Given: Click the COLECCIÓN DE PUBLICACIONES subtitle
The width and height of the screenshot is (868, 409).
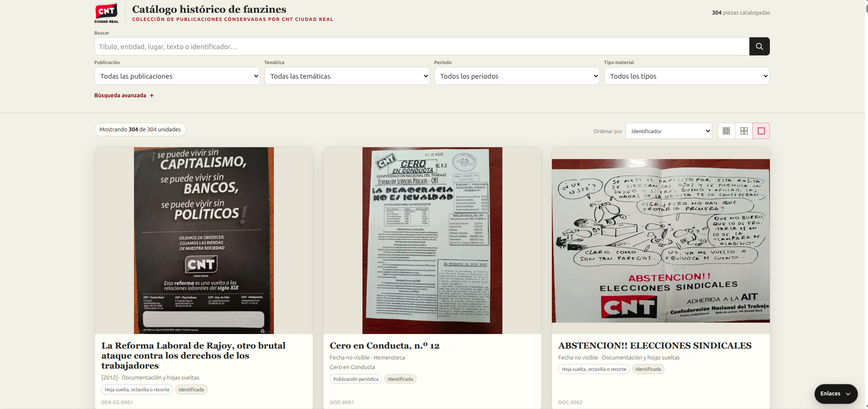Looking at the screenshot, I should [233, 19].
